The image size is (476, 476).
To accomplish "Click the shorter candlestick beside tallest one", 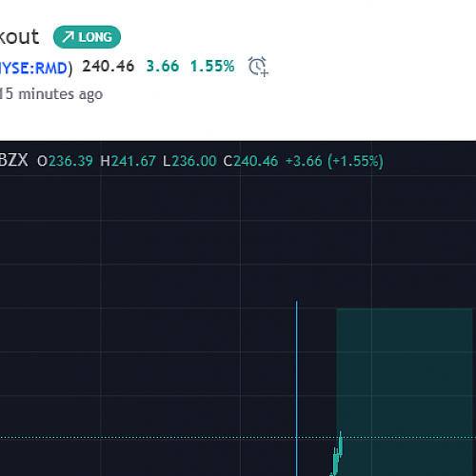I will tap(335, 461).
